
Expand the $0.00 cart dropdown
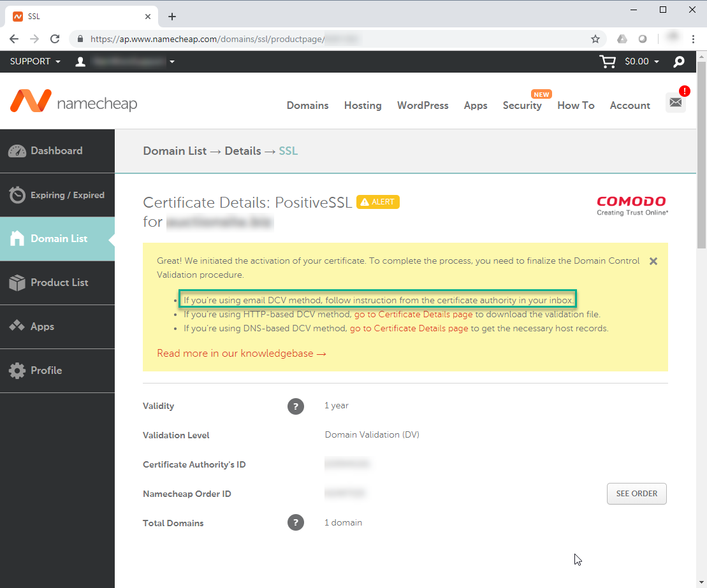pos(642,61)
